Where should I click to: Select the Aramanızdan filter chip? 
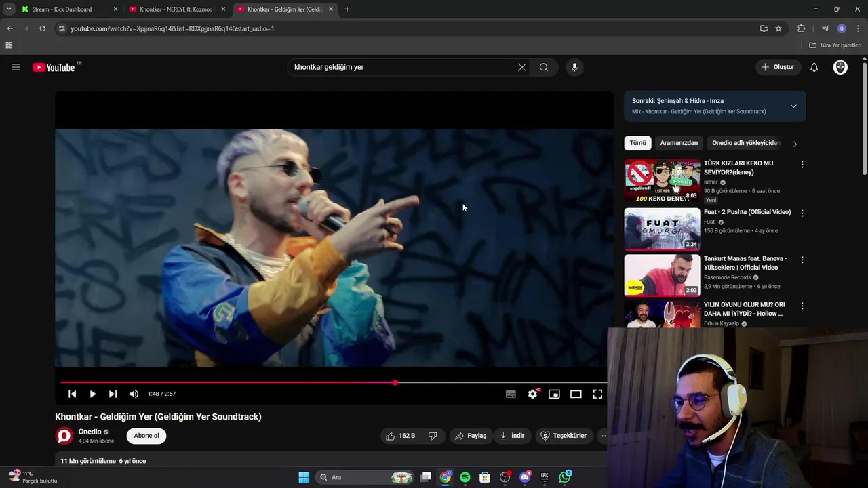point(679,143)
